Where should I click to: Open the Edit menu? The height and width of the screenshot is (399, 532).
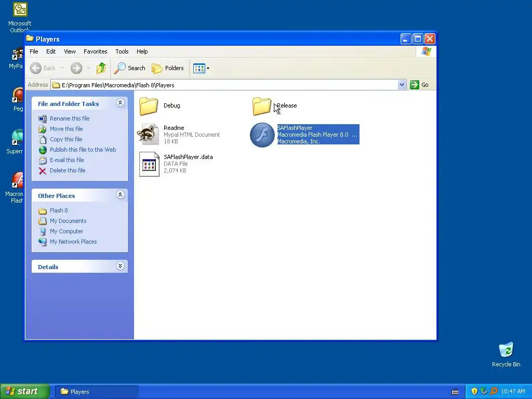click(51, 51)
